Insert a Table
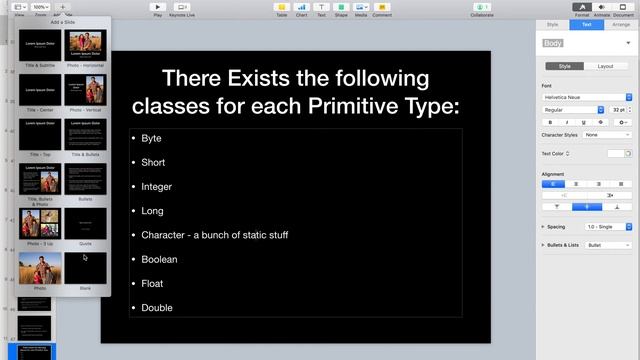The width and height of the screenshot is (640, 360). [282, 7]
